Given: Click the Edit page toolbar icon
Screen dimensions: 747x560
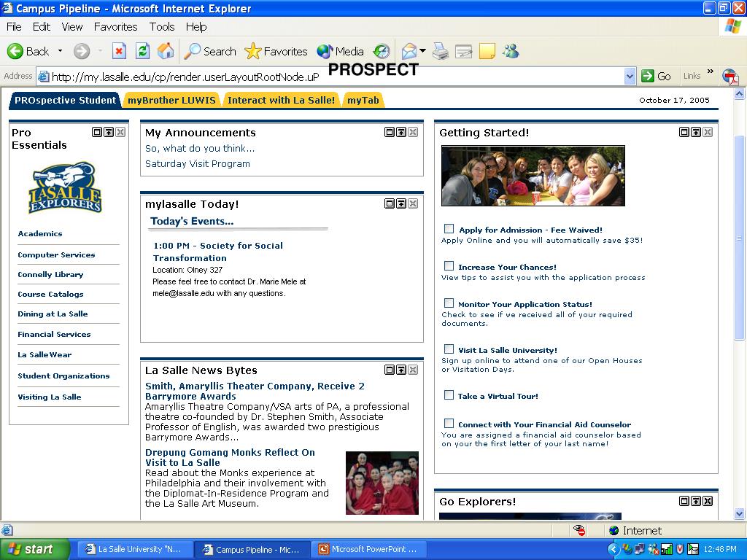Looking at the screenshot, I should click(x=463, y=51).
